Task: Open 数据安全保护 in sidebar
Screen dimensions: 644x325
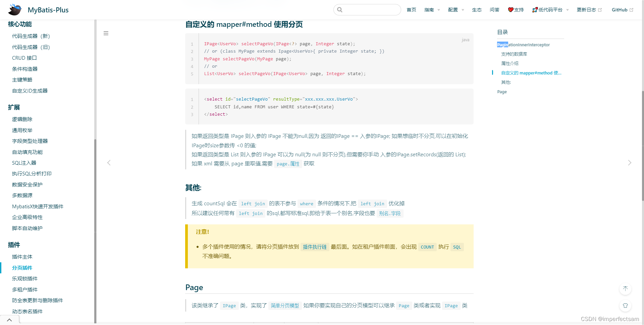Action: 27,185
